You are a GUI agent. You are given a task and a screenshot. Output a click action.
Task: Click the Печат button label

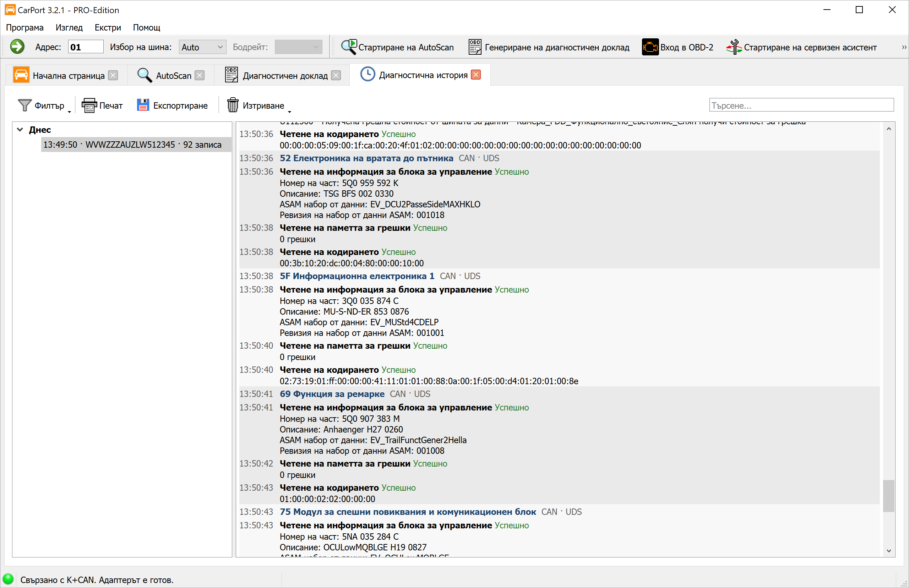(111, 105)
